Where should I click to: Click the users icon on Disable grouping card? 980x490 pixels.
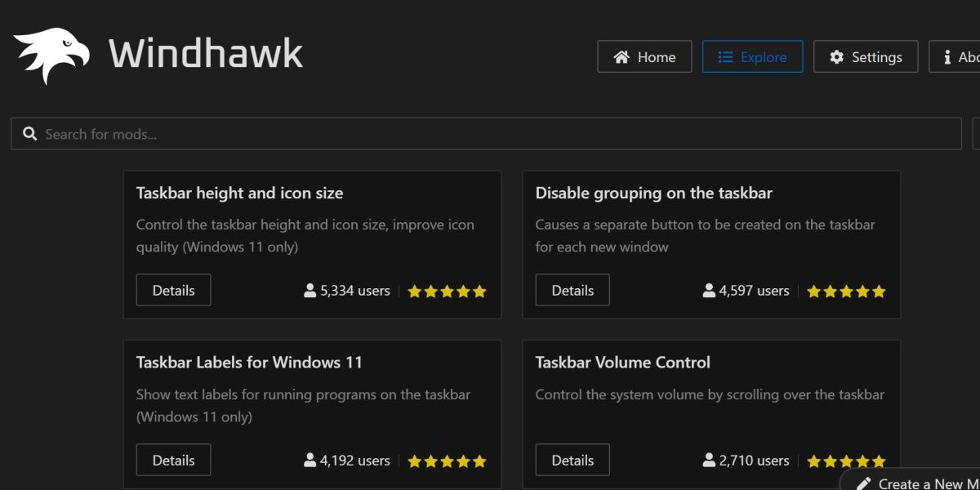click(x=706, y=290)
